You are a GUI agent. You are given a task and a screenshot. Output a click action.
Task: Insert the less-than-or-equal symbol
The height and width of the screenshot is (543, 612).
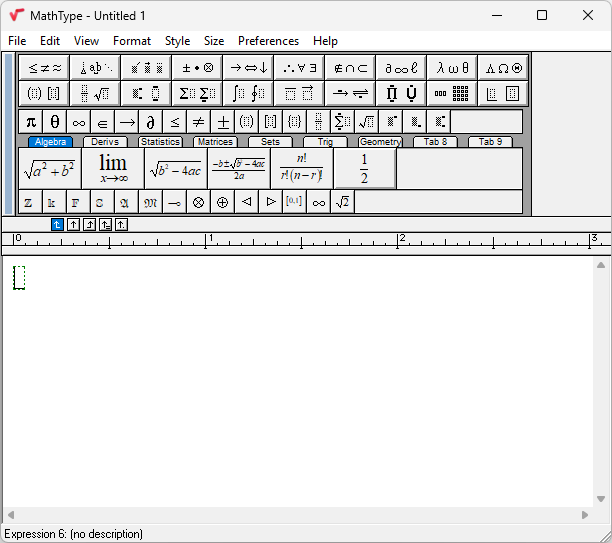[x=175, y=122]
